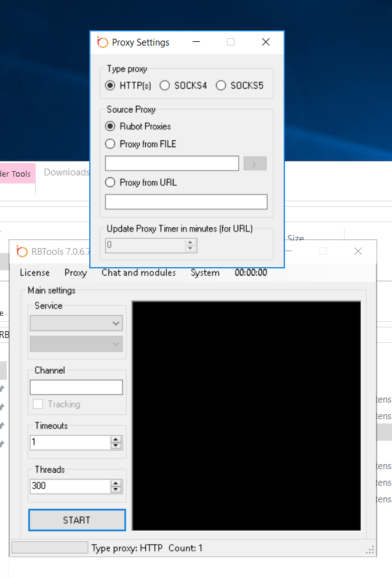Viewport: 392px width, 578px height.
Task: Choose Proxy from URL as source
Action: pos(110,182)
